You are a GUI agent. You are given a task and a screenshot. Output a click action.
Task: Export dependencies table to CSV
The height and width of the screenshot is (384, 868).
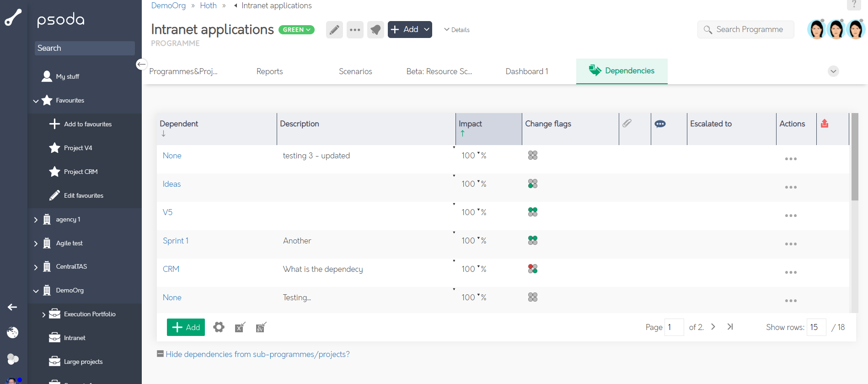tap(261, 327)
